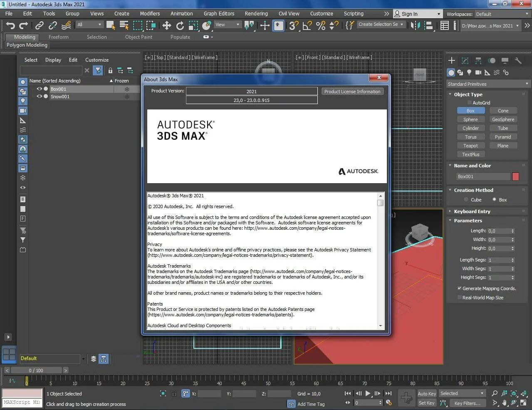Click the Key Filters button

[x=467, y=403]
